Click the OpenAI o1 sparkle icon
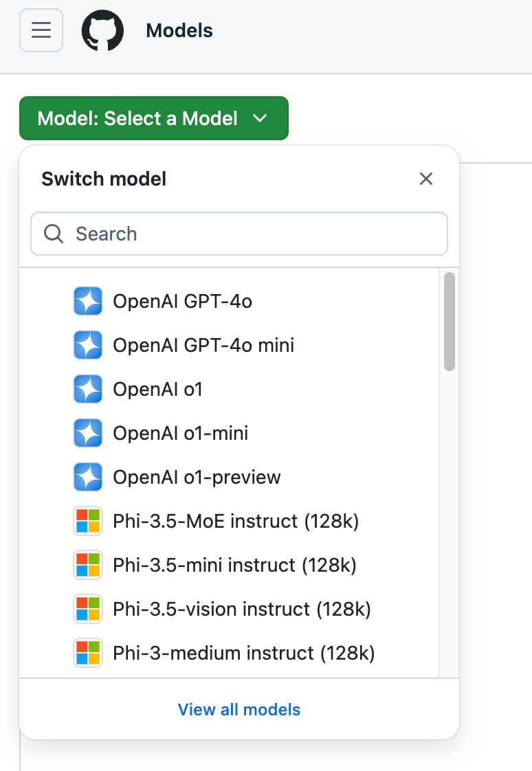The image size is (532, 771). [88, 389]
